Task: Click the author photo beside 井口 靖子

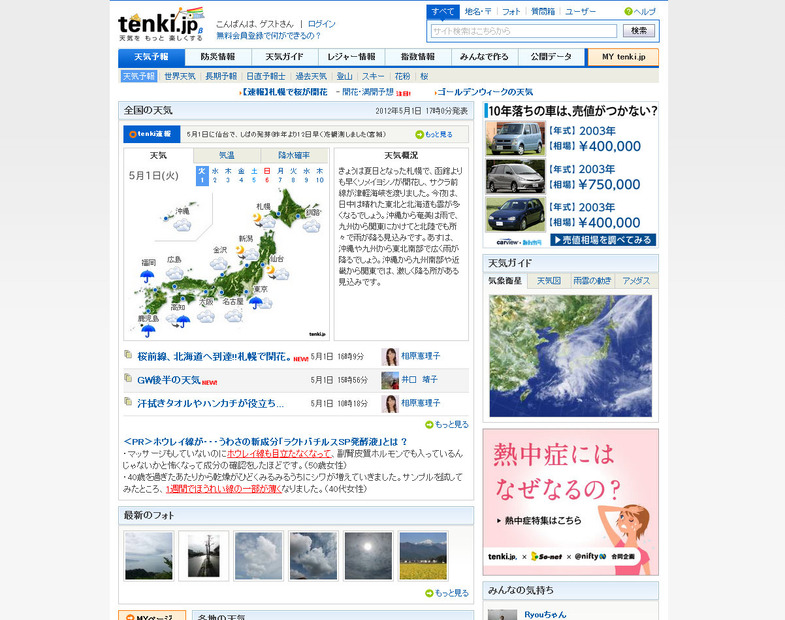Action: (x=390, y=380)
